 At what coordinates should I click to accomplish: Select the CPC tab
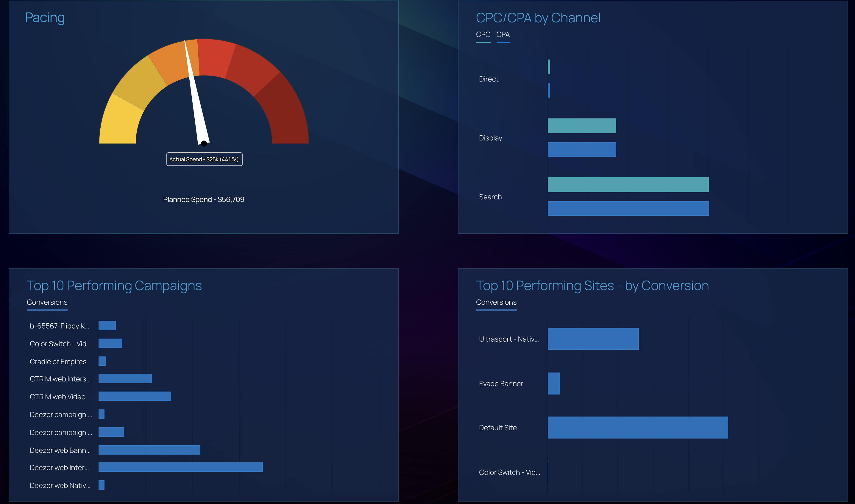483,34
